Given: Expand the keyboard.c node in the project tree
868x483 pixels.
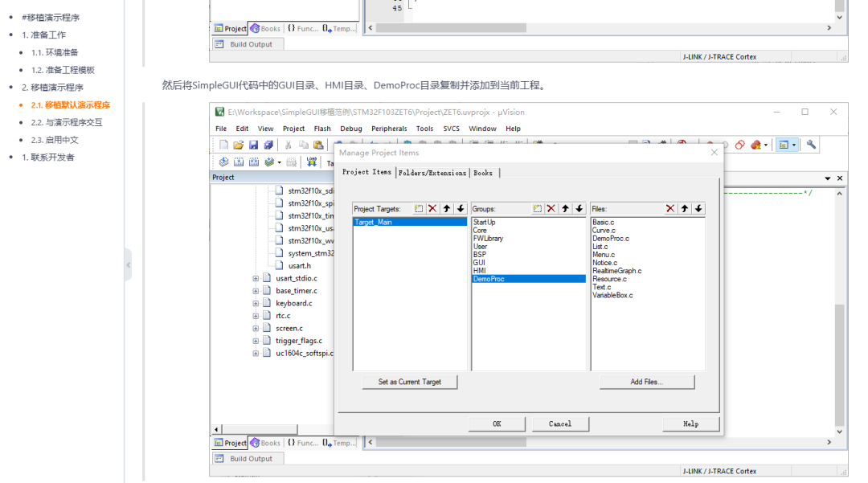Looking at the screenshot, I should pyautogui.click(x=254, y=302).
